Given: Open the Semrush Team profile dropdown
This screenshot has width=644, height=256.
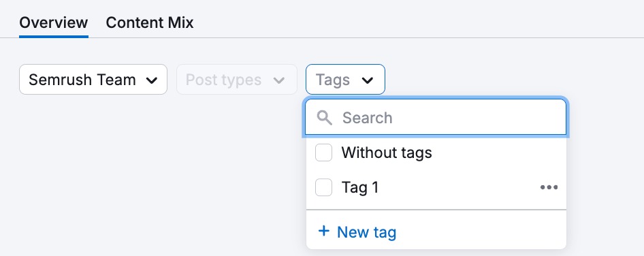Looking at the screenshot, I should pyautogui.click(x=93, y=79).
